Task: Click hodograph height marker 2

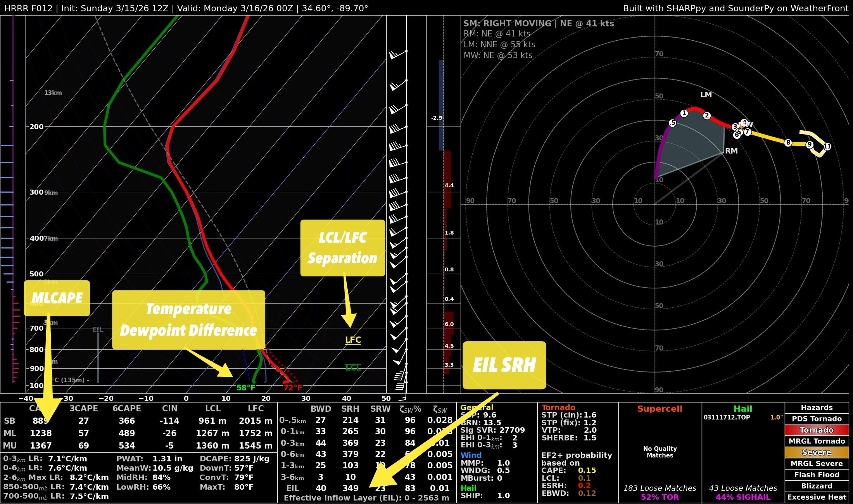Action: (x=707, y=116)
